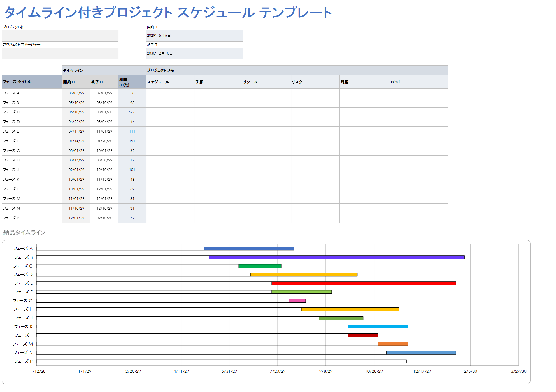Select the yellow フェーズ D Gantt bar
This screenshot has width=556, height=392.
(x=304, y=275)
